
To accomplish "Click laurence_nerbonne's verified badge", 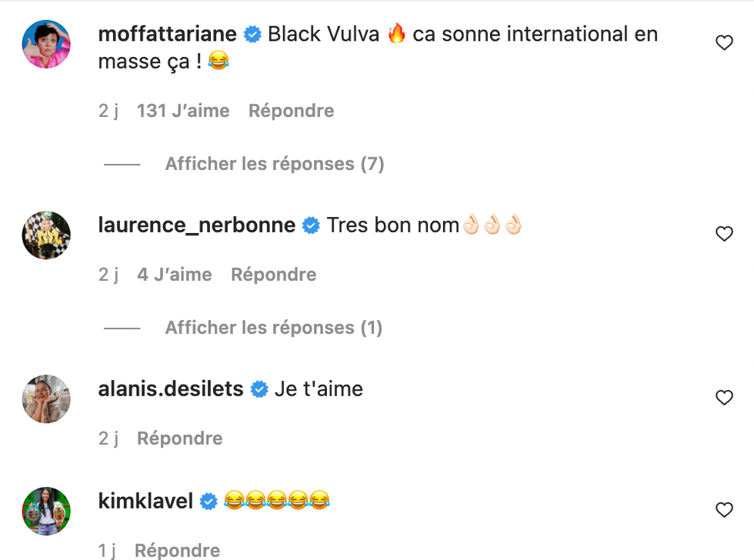I will click(x=311, y=225).
